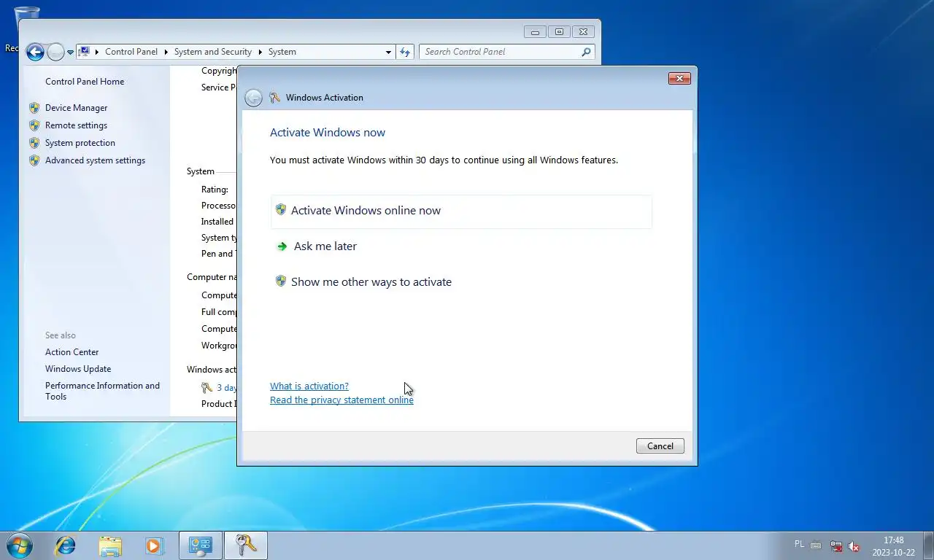Click the Rating: label in System section
Screen dimensions: 934x560
(x=215, y=190)
